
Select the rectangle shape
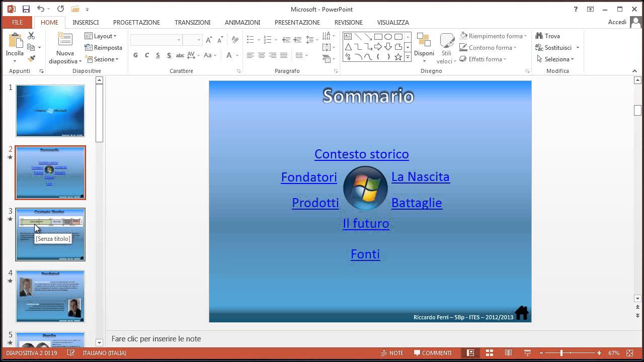click(x=378, y=37)
